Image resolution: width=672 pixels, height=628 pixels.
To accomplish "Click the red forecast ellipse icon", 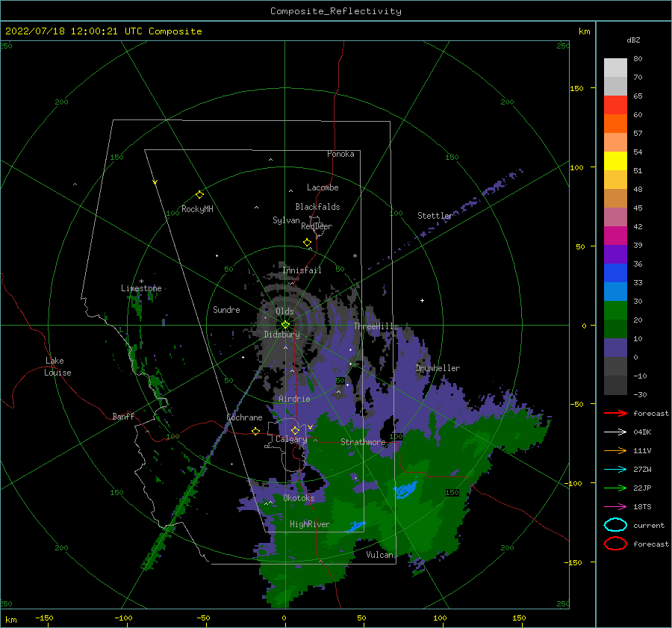I will click(615, 544).
